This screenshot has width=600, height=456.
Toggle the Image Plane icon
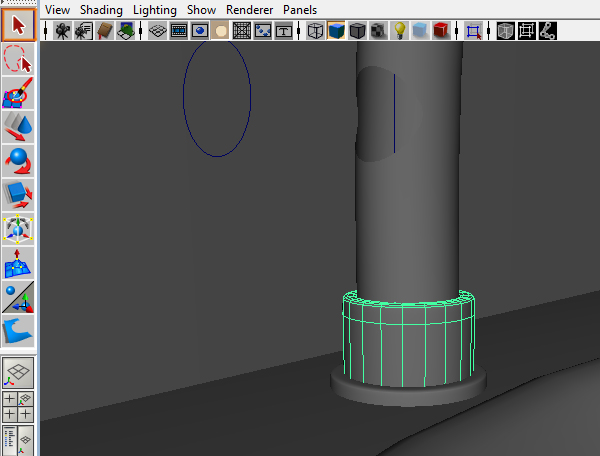[x=126, y=31]
